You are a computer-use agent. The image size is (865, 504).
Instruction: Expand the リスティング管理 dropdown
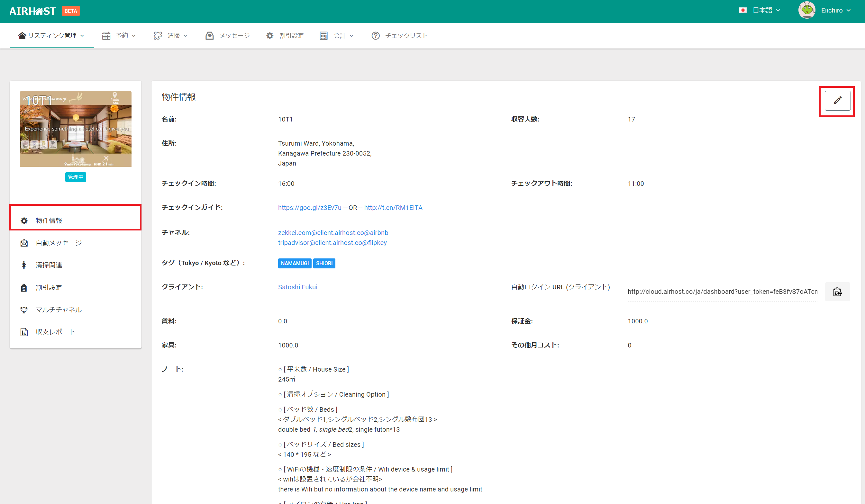pos(51,36)
